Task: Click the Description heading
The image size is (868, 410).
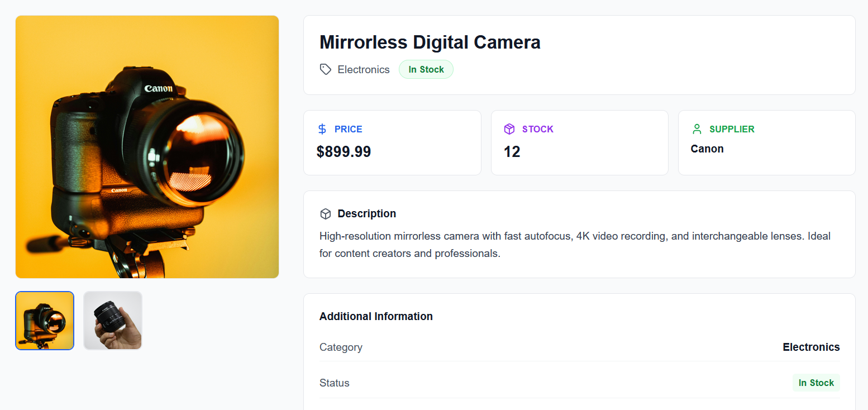Action: [x=366, y=213]
